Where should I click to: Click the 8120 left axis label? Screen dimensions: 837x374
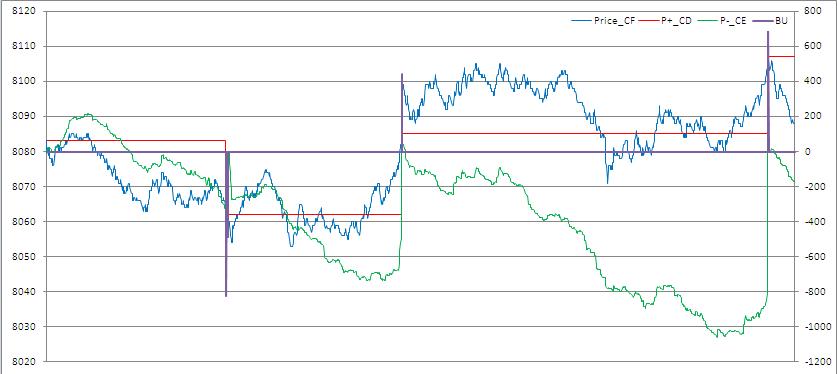coord(23,12)
